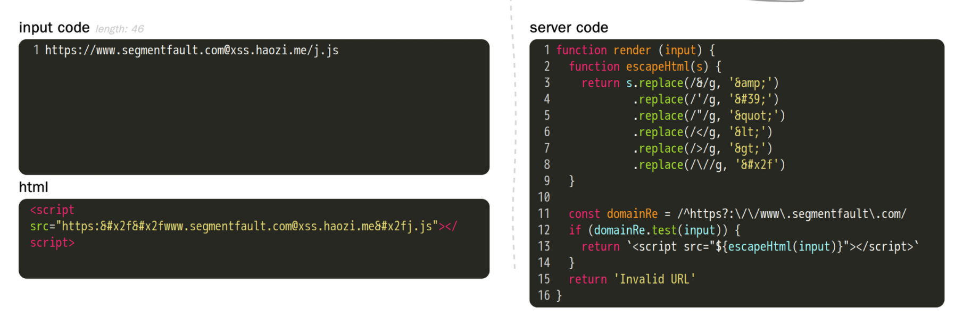Click the 'server code' heading

(x=569, y=28)
